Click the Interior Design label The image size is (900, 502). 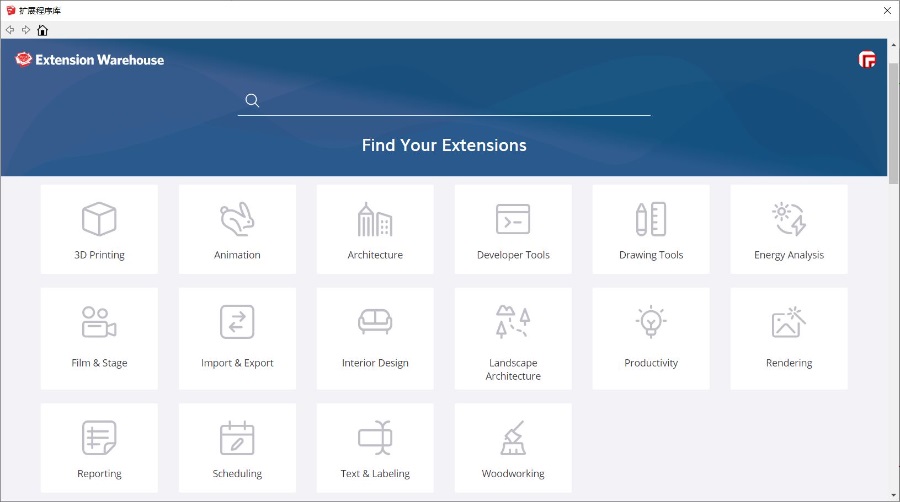[x=375, y=363]
